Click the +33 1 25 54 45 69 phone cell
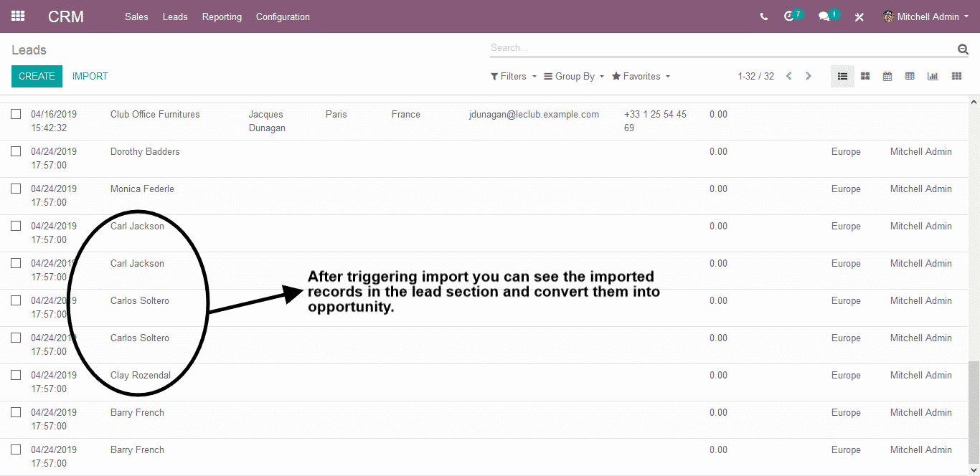Screen dimensions: 980x476 tap(655, 121)
